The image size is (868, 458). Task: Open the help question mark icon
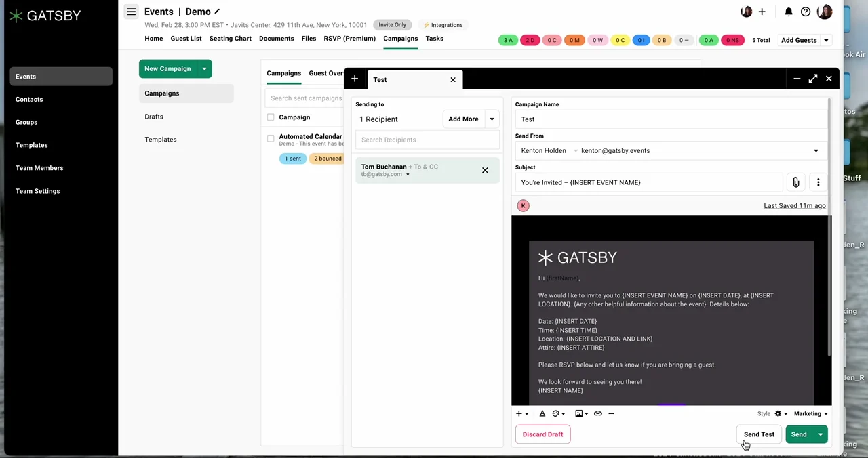point(806,12)
